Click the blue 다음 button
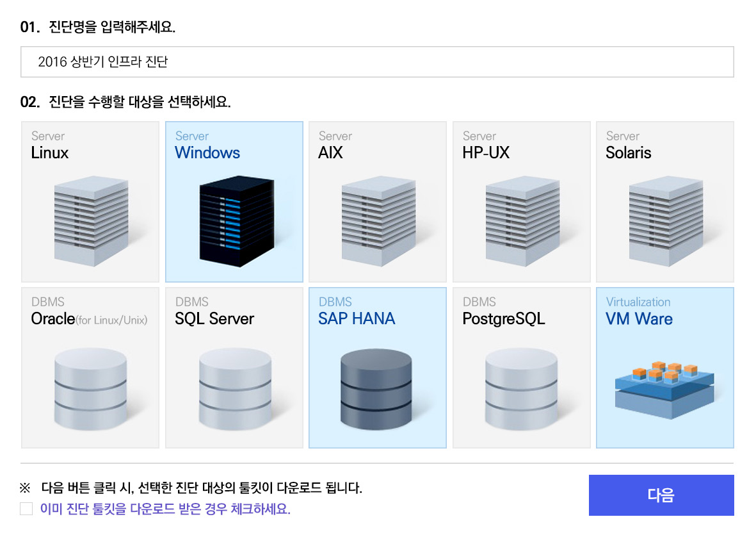The width and height of the screenshot is (756, 535). tap(661, 495)
